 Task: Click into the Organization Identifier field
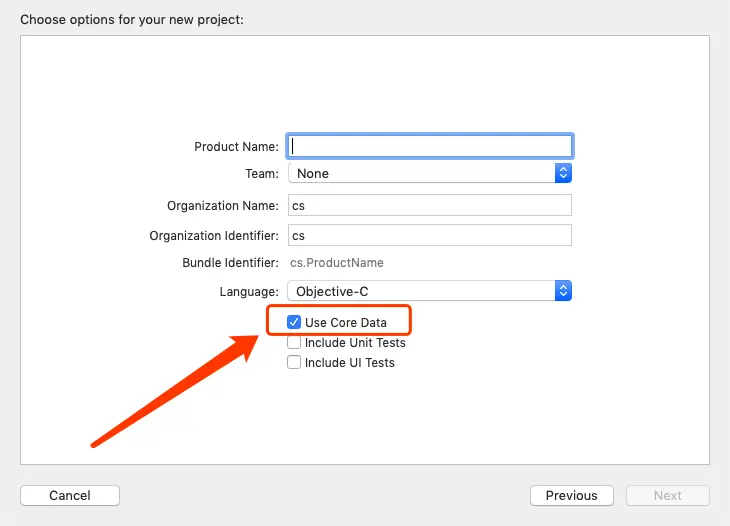point(430,236)
